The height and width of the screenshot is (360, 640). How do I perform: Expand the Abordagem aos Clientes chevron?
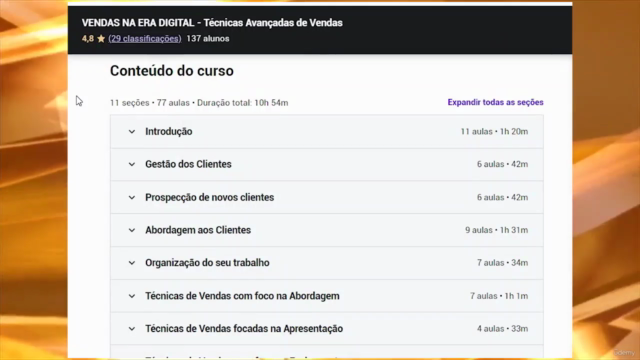[x=132, y=230]
